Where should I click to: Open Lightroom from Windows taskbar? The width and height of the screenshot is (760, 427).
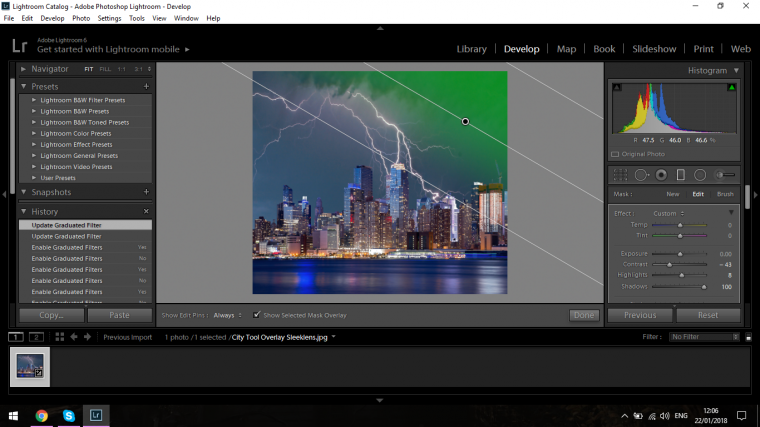(96, 415)
